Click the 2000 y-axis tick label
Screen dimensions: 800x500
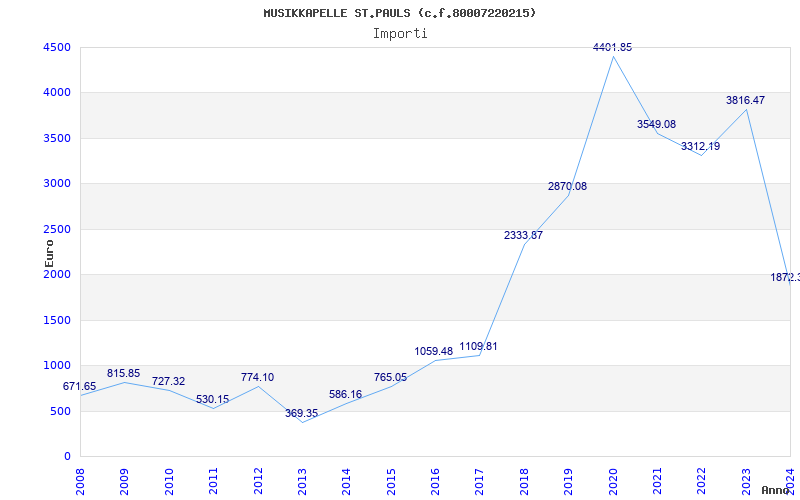57,274
